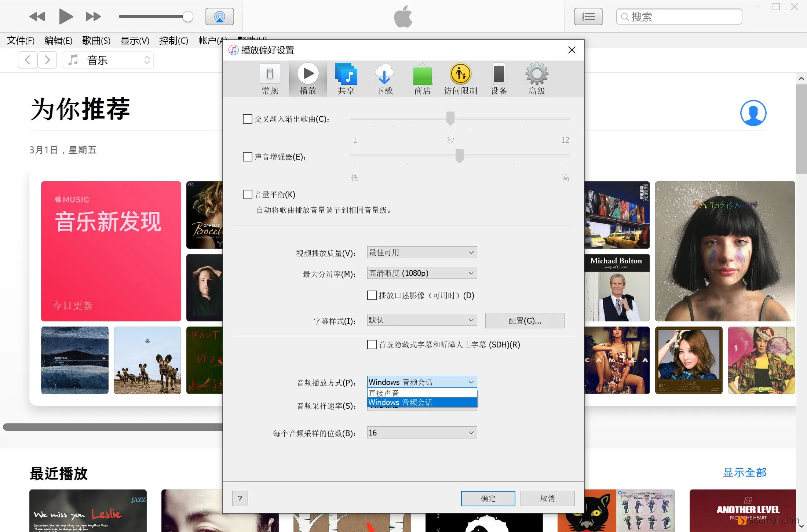Open the 设备 devices preferences tab
The image size is (807, 532).
click(499, 79)
